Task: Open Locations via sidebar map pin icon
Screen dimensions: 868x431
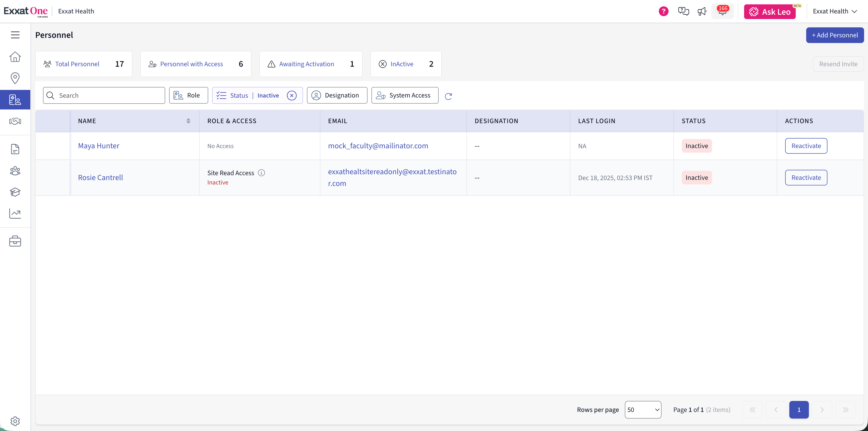Action: (15, 78)
